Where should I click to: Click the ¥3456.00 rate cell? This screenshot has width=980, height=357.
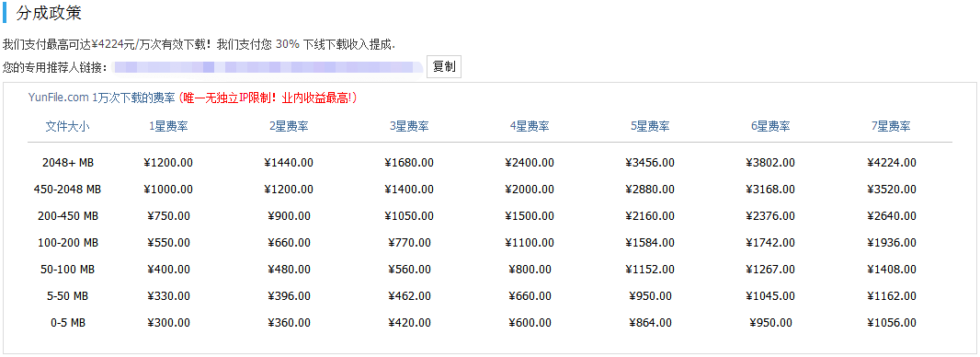650,163
